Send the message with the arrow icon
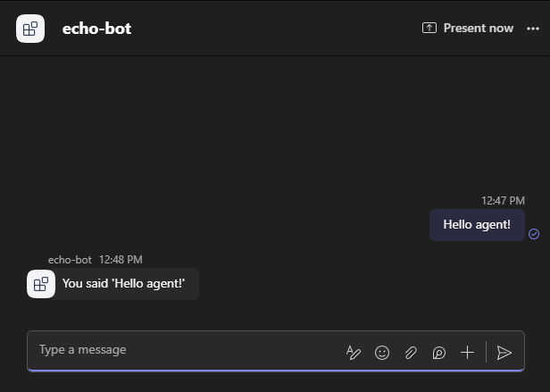Image resolution: width=550 pixels, height=392 pixels. [x=504, y=353]
